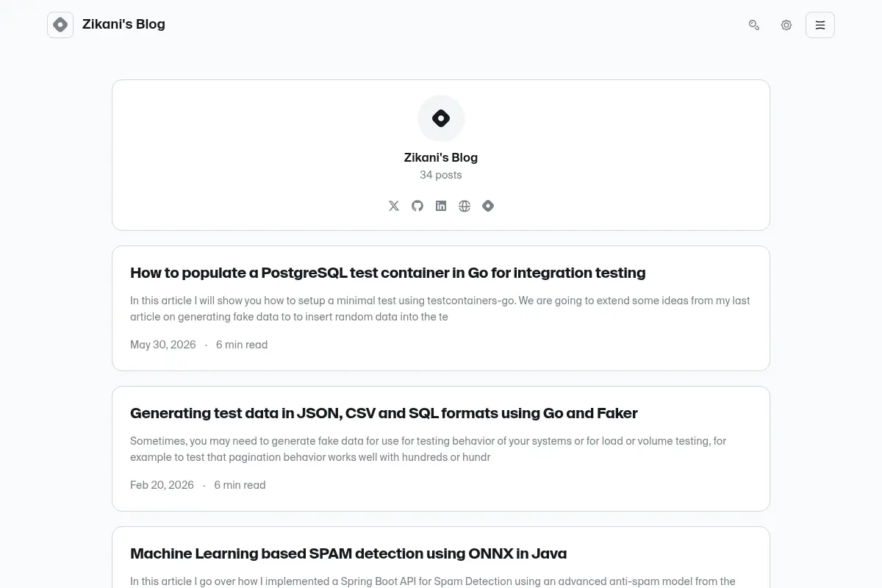
Task: Open Machine Learning SPAM detection article
Action: tap(348, 553)
